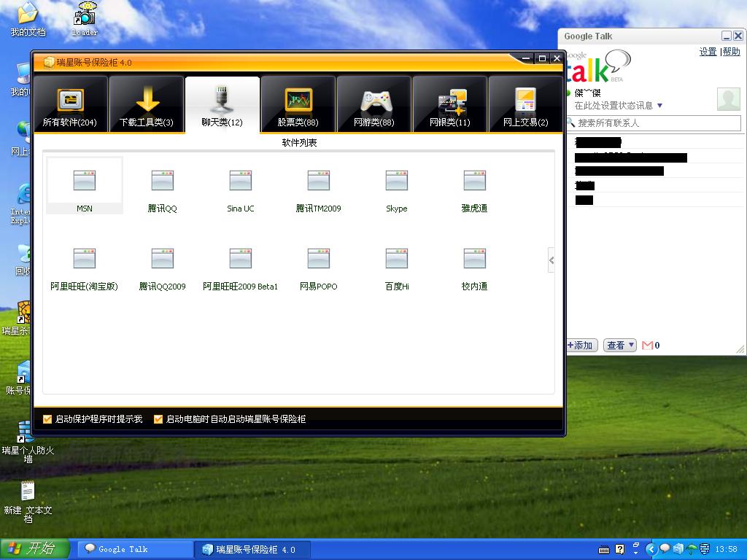Select the 百度Hi software icon

tap(397, 268)
